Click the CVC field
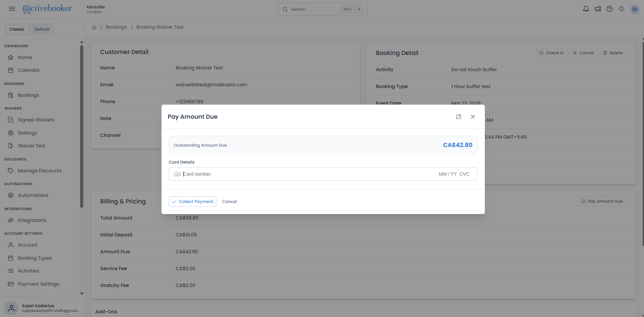This screenshot has height=317, width=644. pyautogui.click(x=464, y=174)
